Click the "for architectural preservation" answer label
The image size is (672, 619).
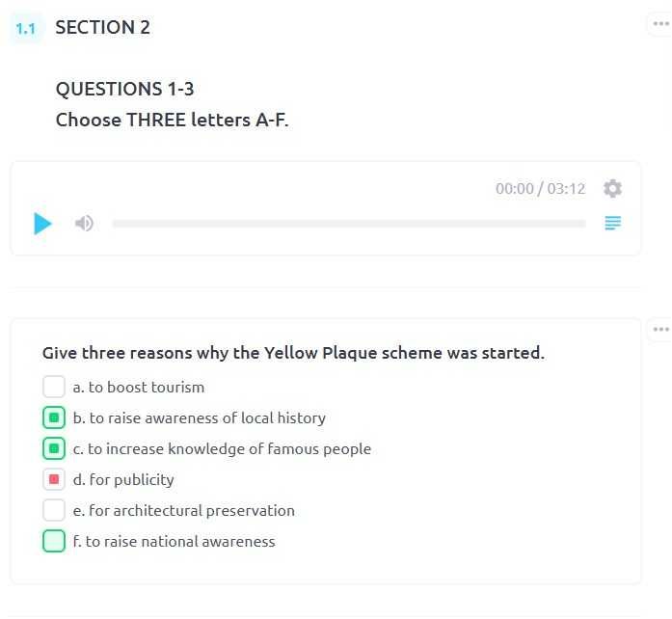pos(191,511)
